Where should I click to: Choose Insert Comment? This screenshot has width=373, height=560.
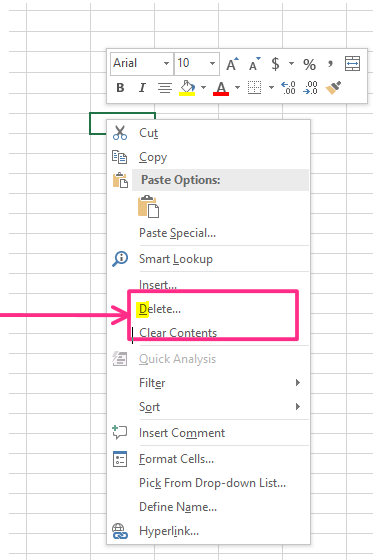(x=208, y=433)
